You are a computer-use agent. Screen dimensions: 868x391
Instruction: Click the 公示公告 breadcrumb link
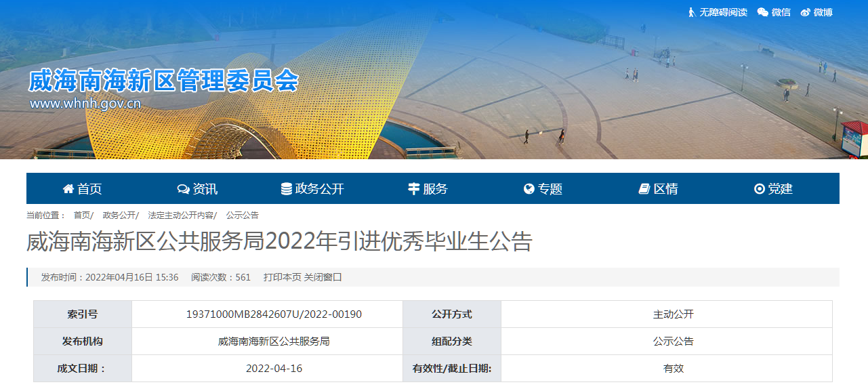click(243, 215)
